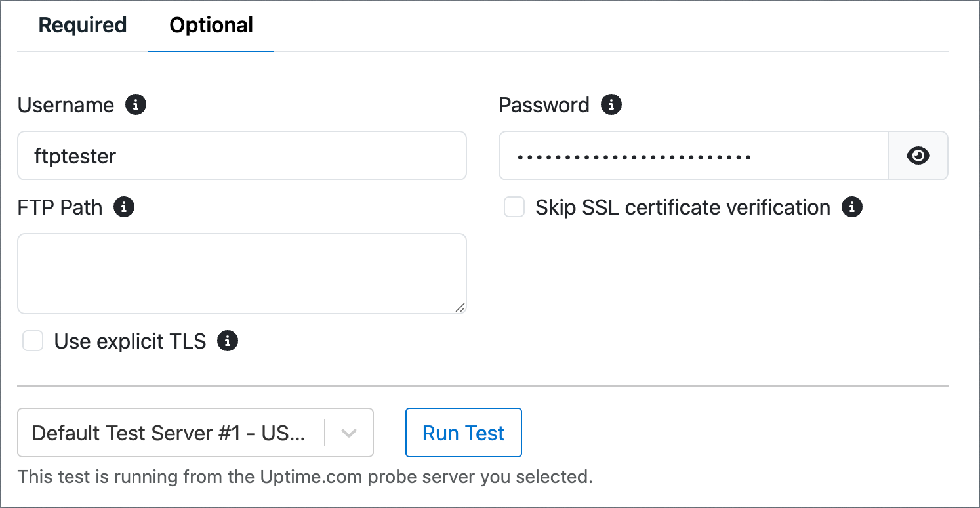Enable Skip SSL certificate verification checkbox
Screen dimensions: 980x508
click(514, 207)
